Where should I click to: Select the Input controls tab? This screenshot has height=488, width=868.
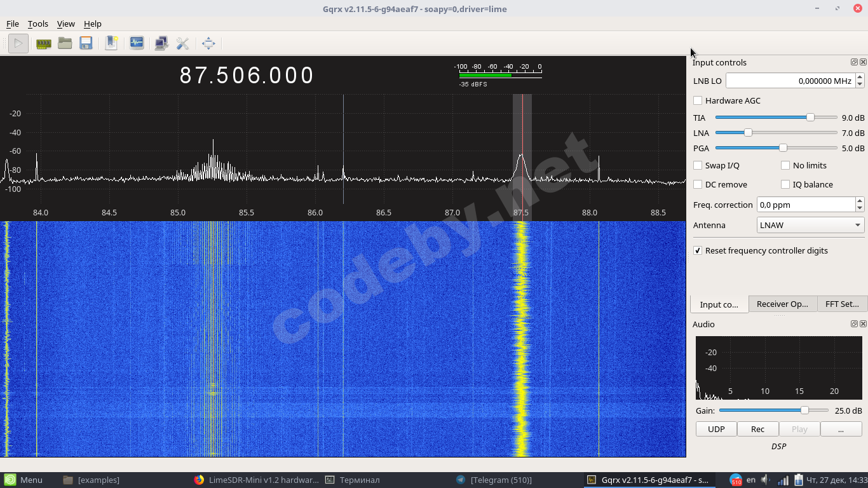click(719, 304)
